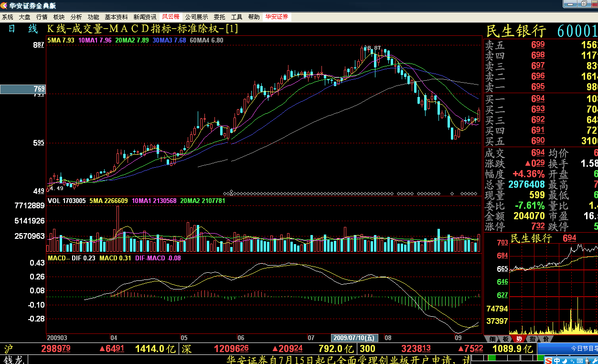This screenshot has width=598, height=364.
Task: Click the 买一 694 bid row
Action: pos(542,99)
